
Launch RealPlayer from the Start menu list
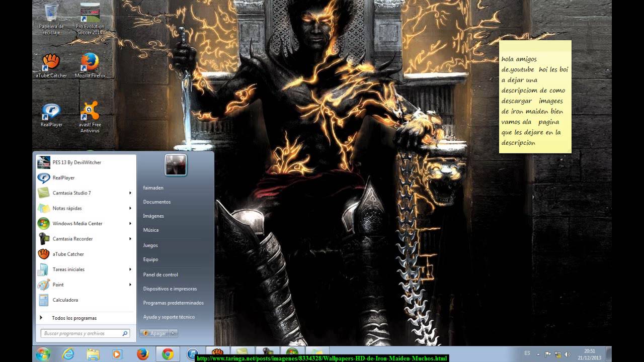85,177
